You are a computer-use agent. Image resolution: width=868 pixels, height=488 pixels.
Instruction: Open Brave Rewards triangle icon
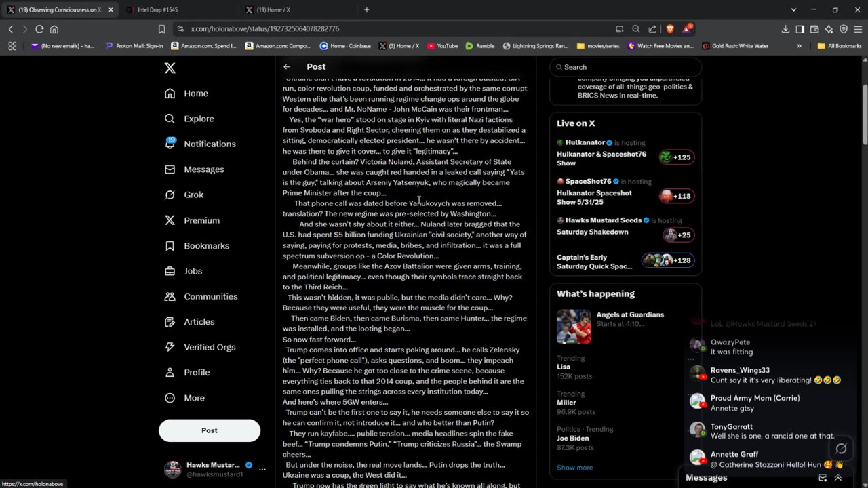tap(687, 29)
